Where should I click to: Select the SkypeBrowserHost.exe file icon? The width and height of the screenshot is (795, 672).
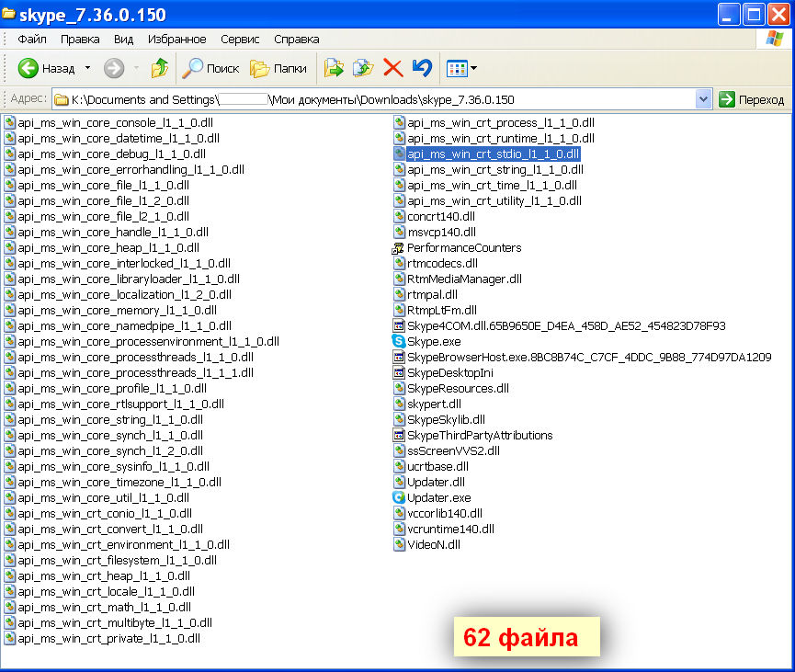(x=399, y=357)
